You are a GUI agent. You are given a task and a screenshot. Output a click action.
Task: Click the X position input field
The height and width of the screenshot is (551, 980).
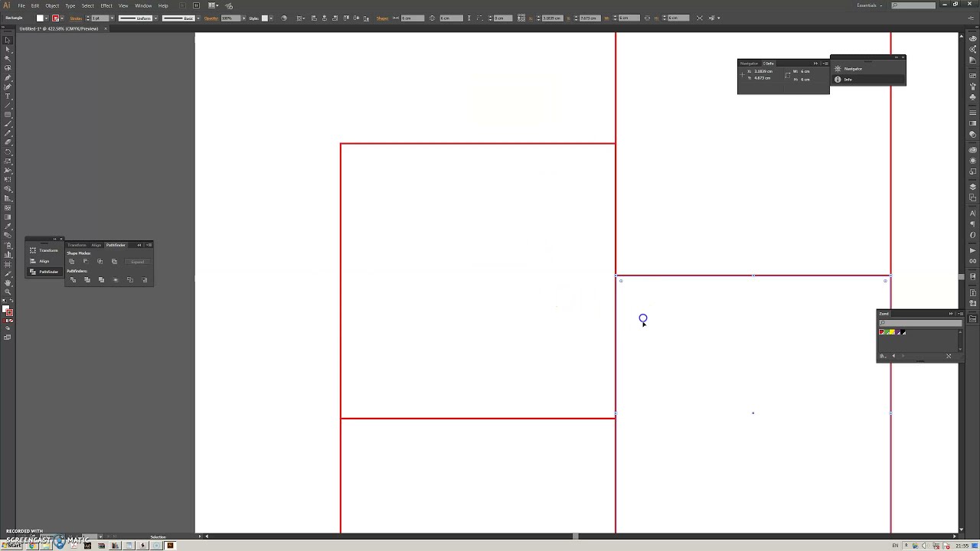point(553,18)
